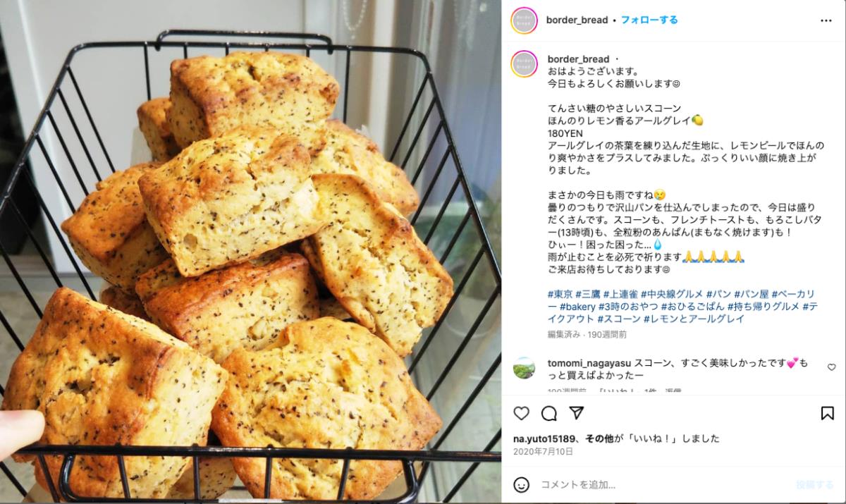Open the #三鷹 hashtag

point(587,294)
